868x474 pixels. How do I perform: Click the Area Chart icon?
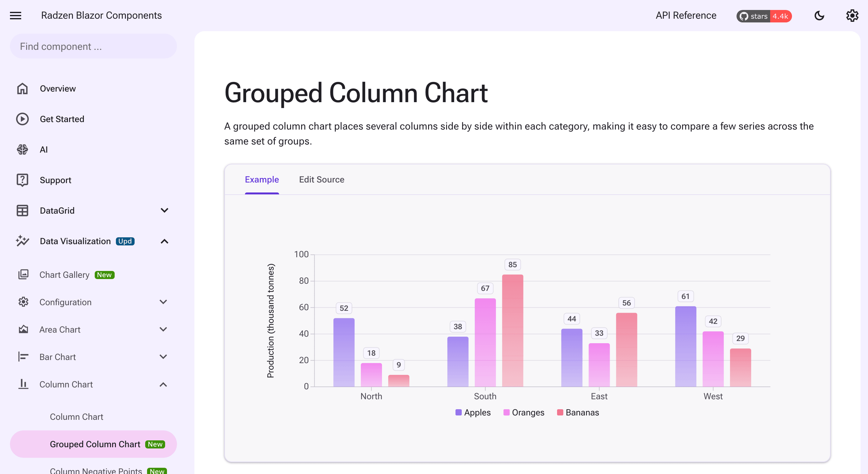pyautogui.click(x=23, y=329)
